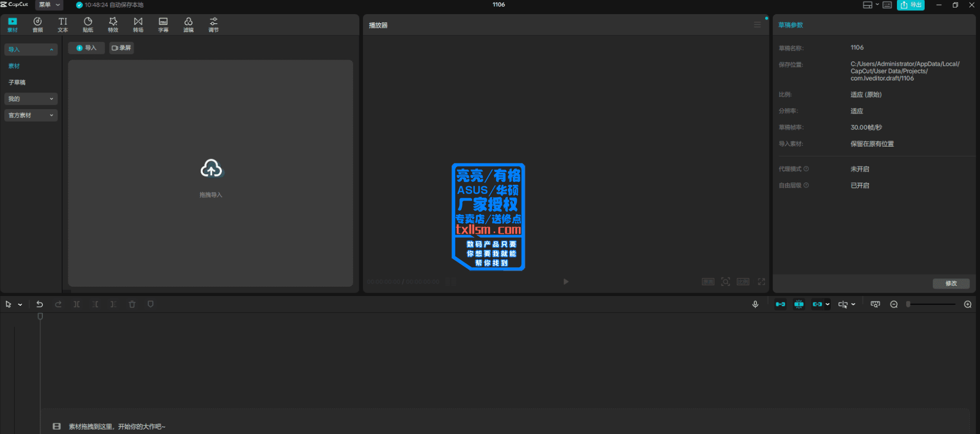Click the timeline zoom in icon
980x434 pixels.
coord(968,304)
